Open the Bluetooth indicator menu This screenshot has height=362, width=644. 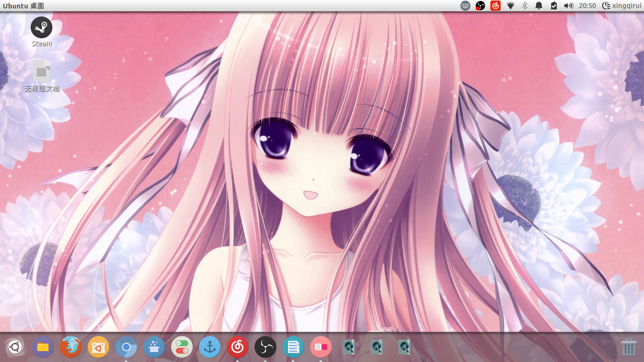click(x=524, y=6)
